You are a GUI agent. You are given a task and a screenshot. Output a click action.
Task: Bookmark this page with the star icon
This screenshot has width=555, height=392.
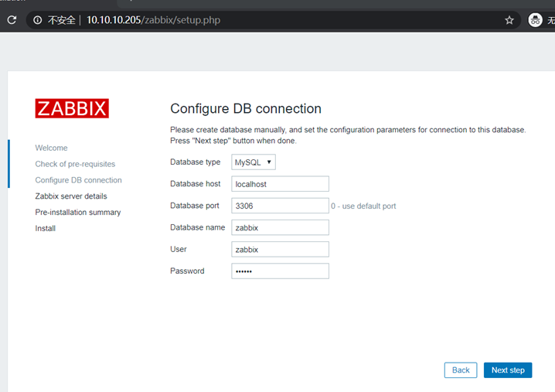(509, 20)
